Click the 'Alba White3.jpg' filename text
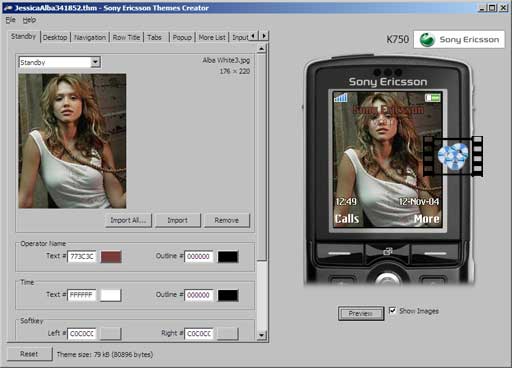Image resolution: width=512 pixels, height=368 pixels. coord(226,60)
